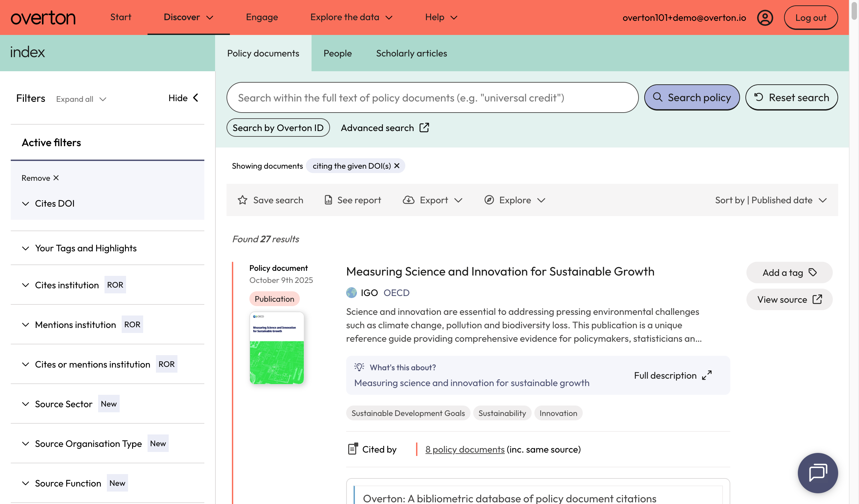Expand the Source Sector filter
The width and height of the screenshot is (859, 504).
pos(57,404)
